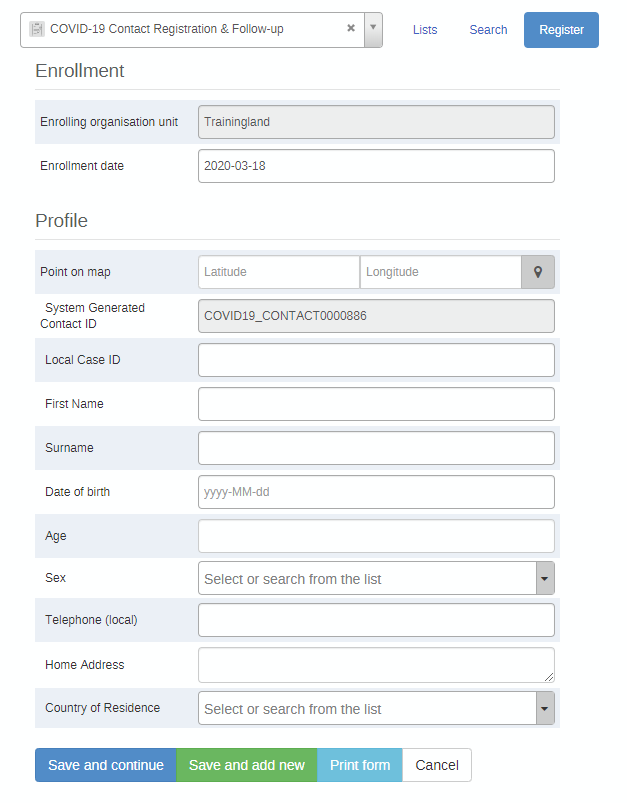Click the program document icon

coord(37,29)
